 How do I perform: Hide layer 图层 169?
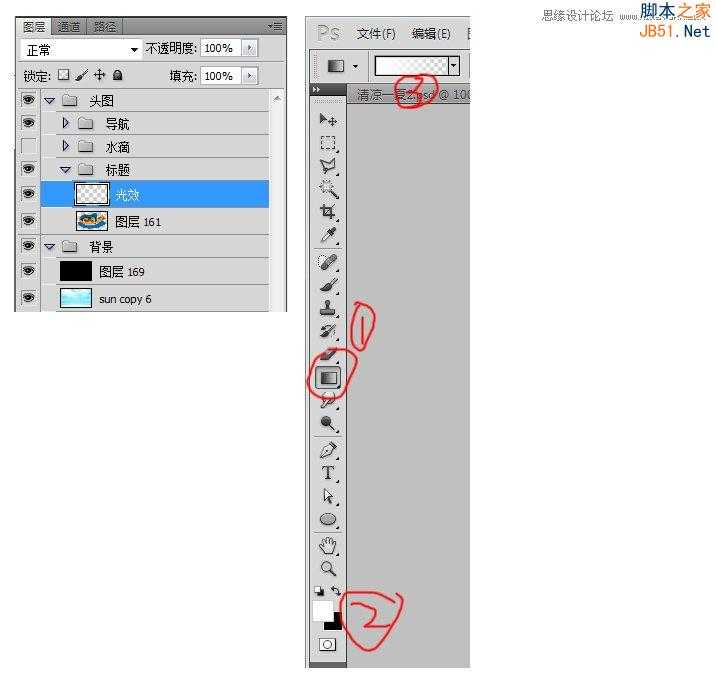point(28,271)
